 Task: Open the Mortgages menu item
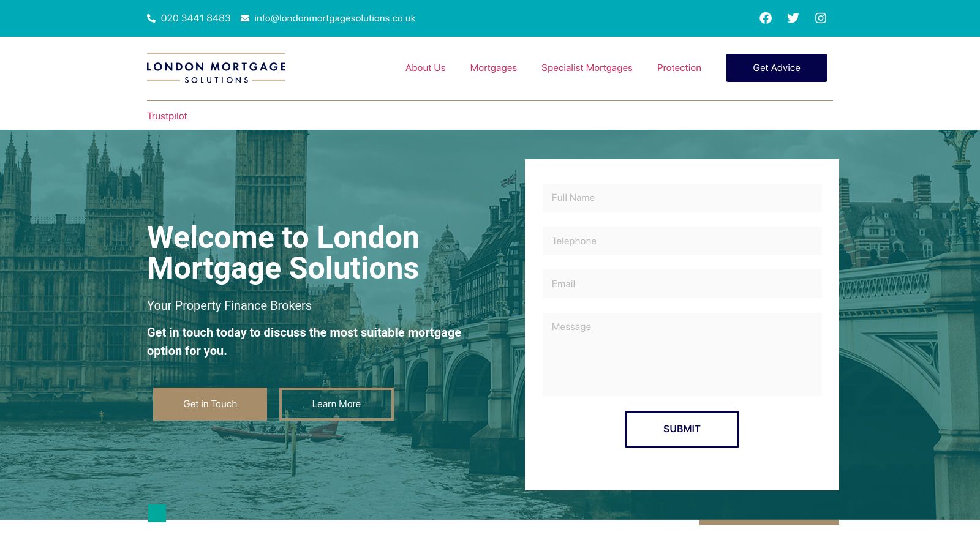click(x=494, y=68)
